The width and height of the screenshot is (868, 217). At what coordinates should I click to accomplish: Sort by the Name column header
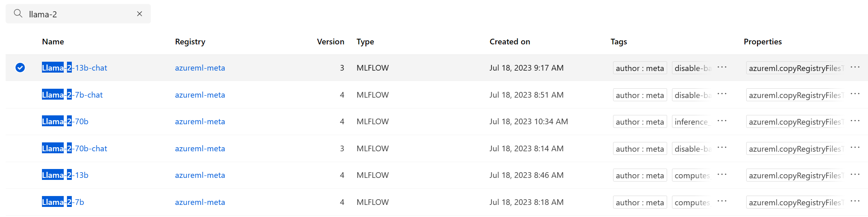(x=53, y=42)
